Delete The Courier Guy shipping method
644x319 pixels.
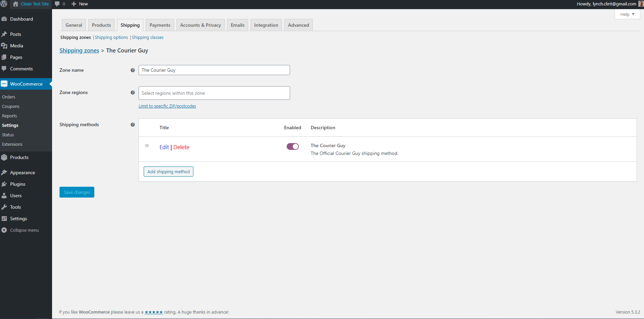[181, 147]
